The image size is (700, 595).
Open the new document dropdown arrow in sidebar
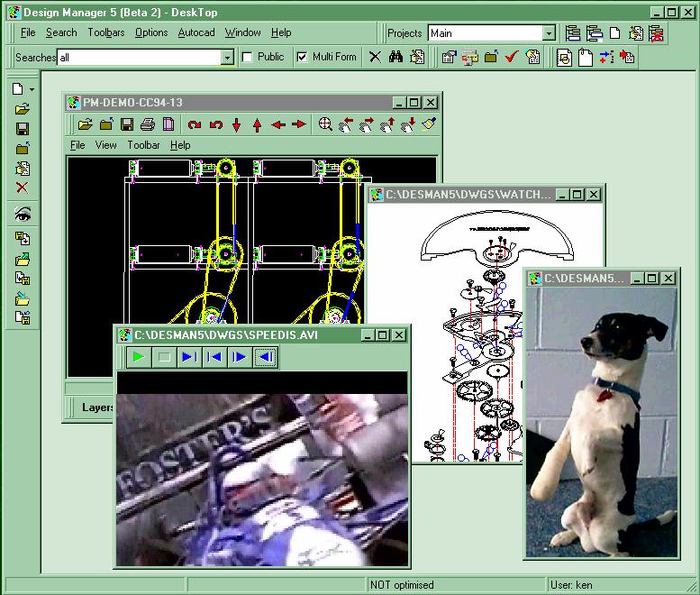[32, 89]
